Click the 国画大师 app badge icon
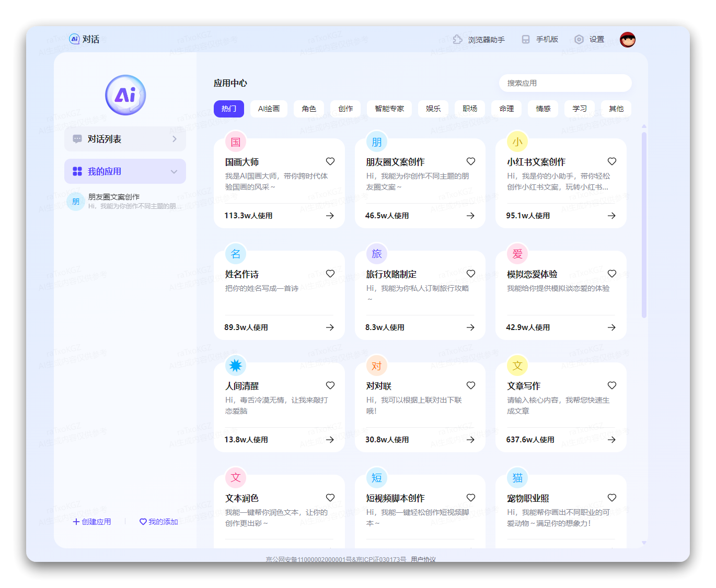The image size is (716, 588). (236, 142)
